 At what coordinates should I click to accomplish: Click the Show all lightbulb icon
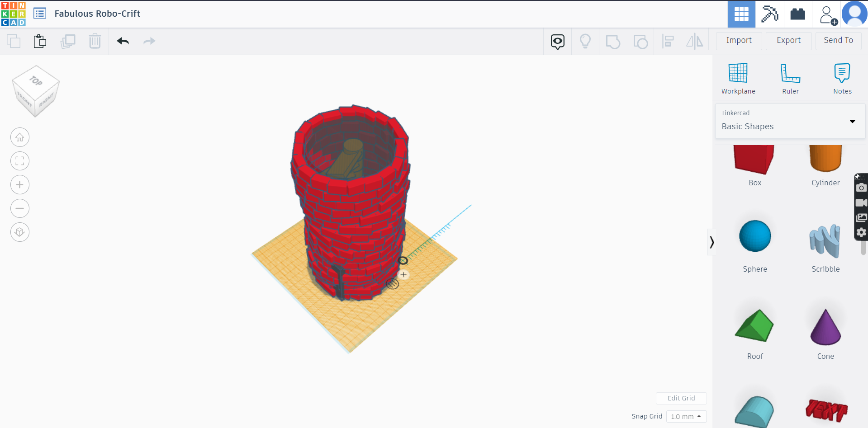pos(585,42)
